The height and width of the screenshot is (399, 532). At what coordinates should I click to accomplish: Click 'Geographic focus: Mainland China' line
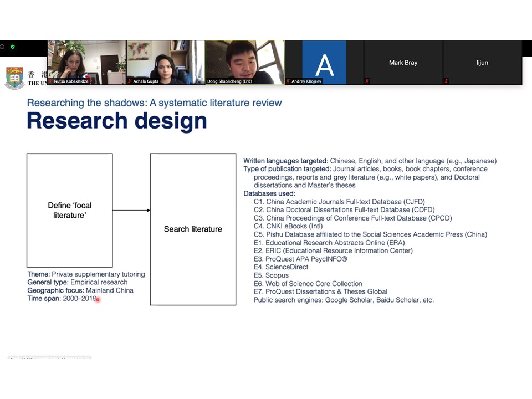(x=80, y=290)
